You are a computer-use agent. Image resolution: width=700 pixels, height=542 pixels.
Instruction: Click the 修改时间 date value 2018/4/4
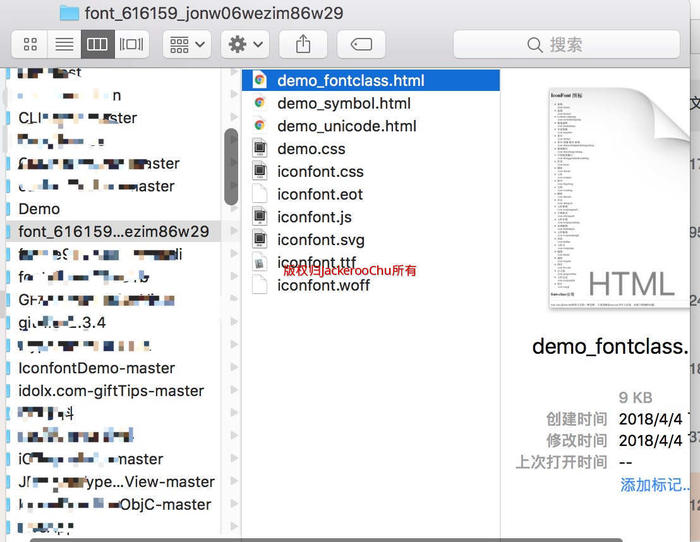pos(650,440)
